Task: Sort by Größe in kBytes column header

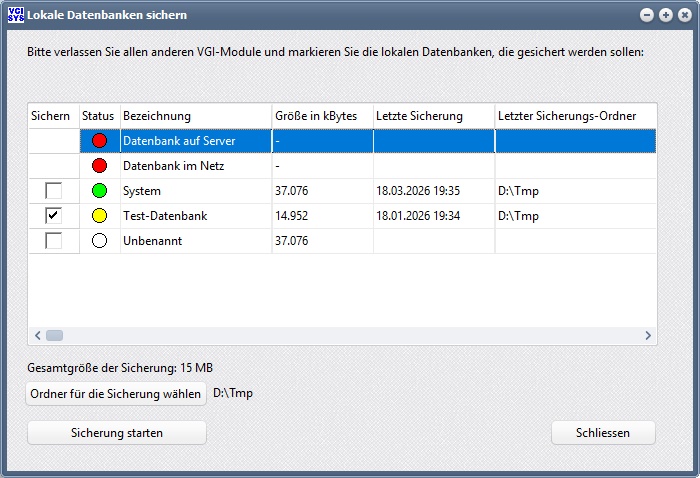Action: pyautogui.click(x=321, y=116)
